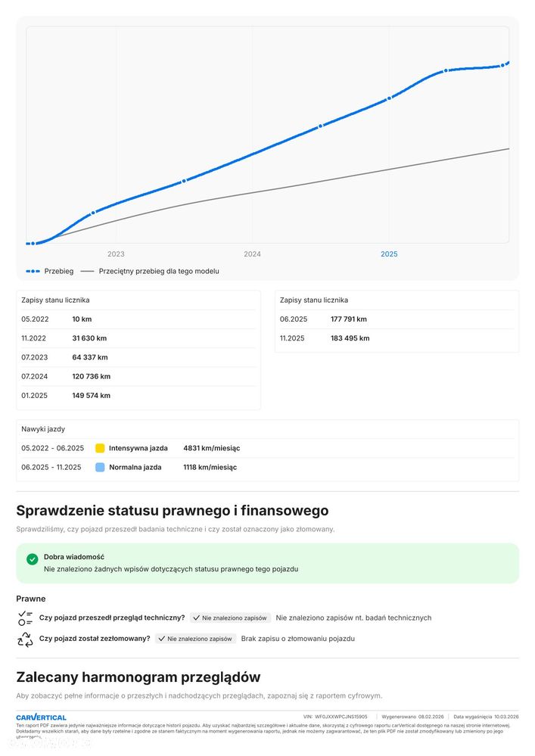Click the carVertical logo in footer
Viewport: 535px width, 756px height.
[x=41, y=717]
